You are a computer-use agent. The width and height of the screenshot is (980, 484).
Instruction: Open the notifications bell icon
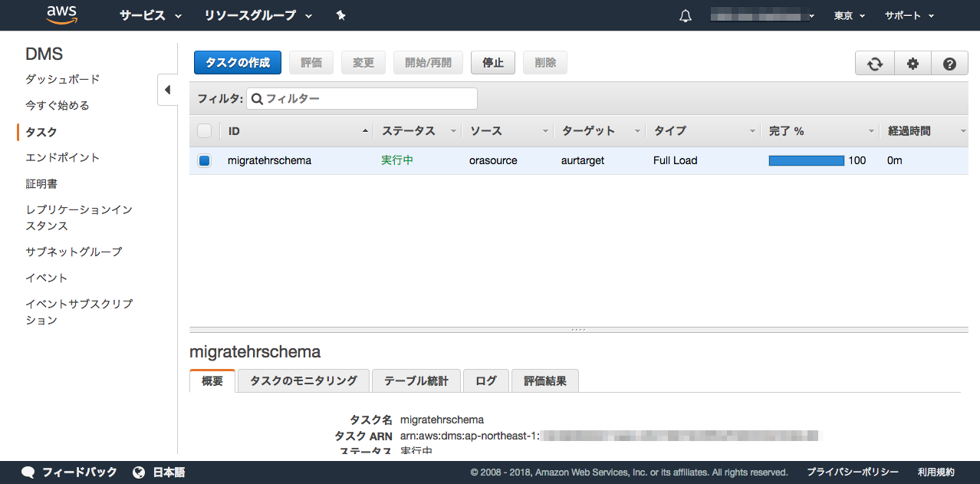coord(686,16)
